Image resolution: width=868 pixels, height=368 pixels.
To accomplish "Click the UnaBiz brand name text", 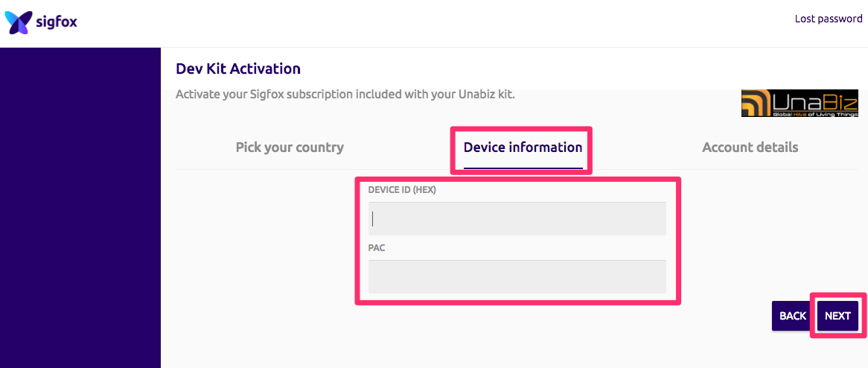I will [x=813, y=100].
